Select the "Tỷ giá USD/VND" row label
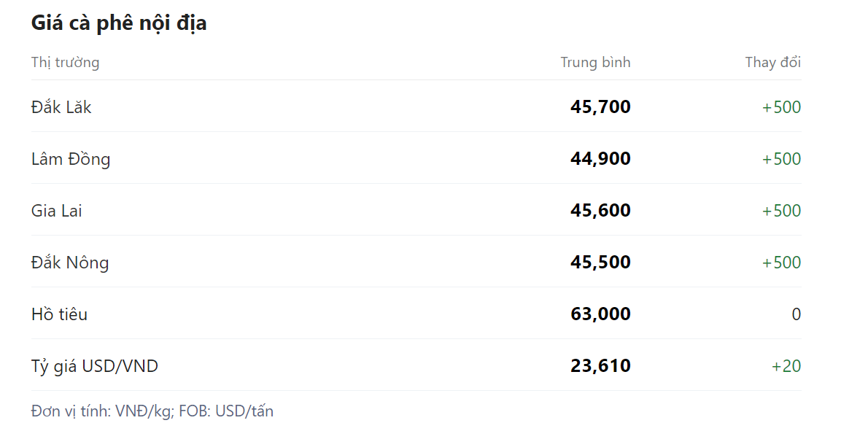This screenshot has height=423, width=868. (94, 366)
